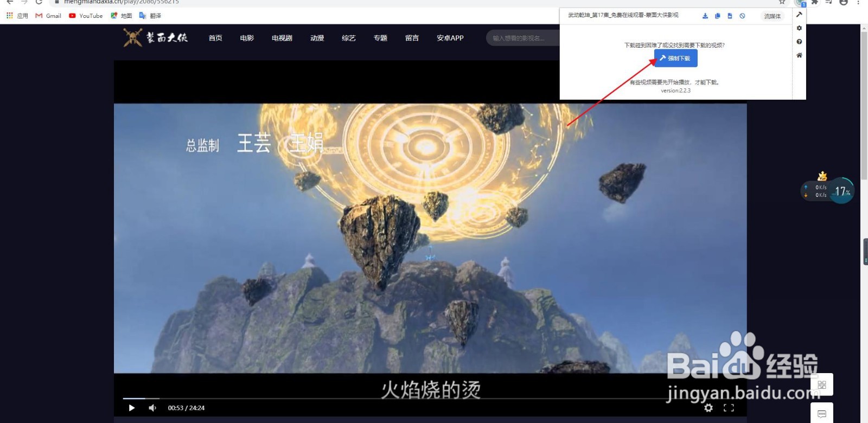
Task: Open 动漫 navigation item
Action: 317,38
